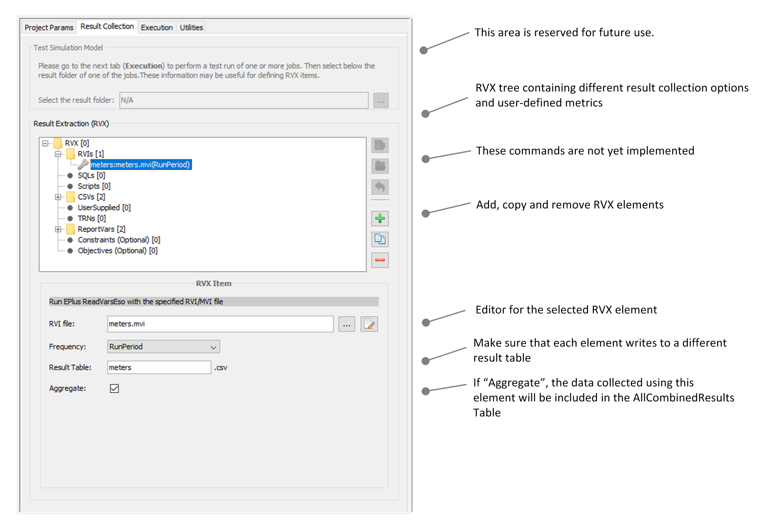Select Scripts [0] tree item

coord(94,186)
